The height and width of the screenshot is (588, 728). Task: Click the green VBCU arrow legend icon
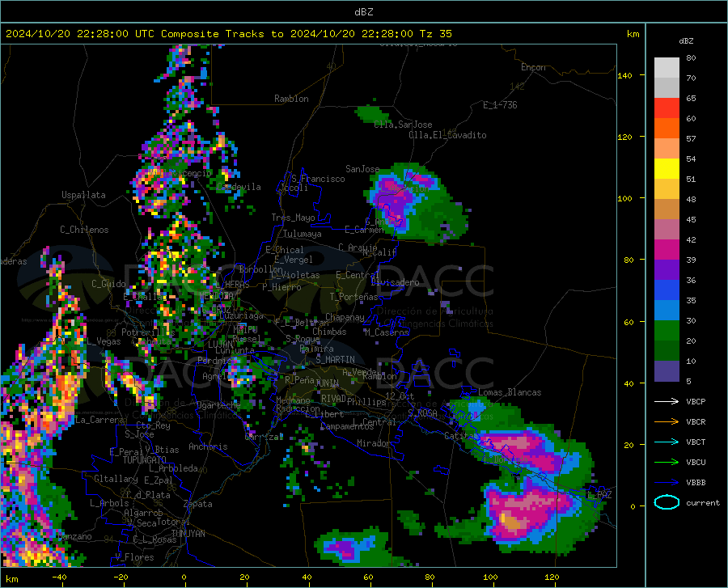coord(667,463)
